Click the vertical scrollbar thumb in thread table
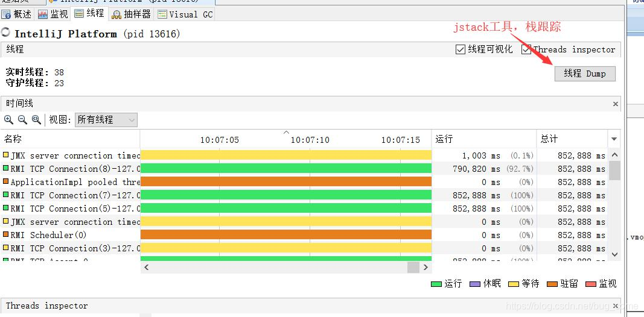The width and height of the screenshot is (644, 317). (x=614, y=170)
